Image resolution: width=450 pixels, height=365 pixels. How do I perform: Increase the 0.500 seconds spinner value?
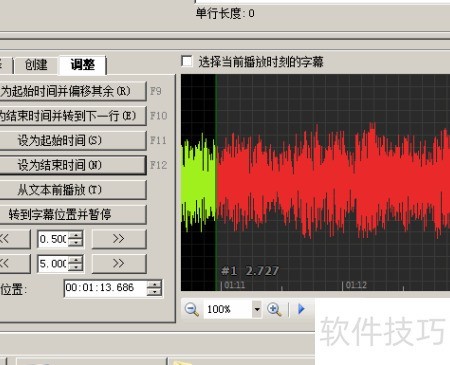(x=76, y=235)
